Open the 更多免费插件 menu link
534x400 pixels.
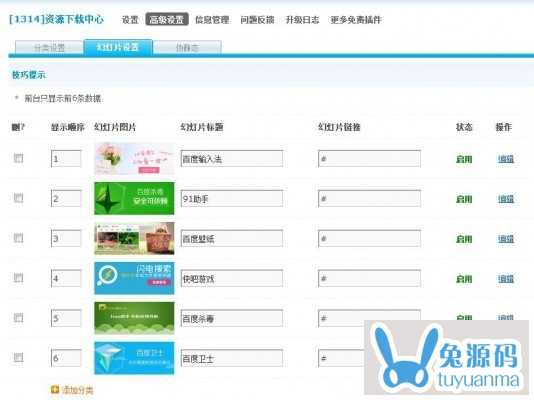tap(356, 20)
